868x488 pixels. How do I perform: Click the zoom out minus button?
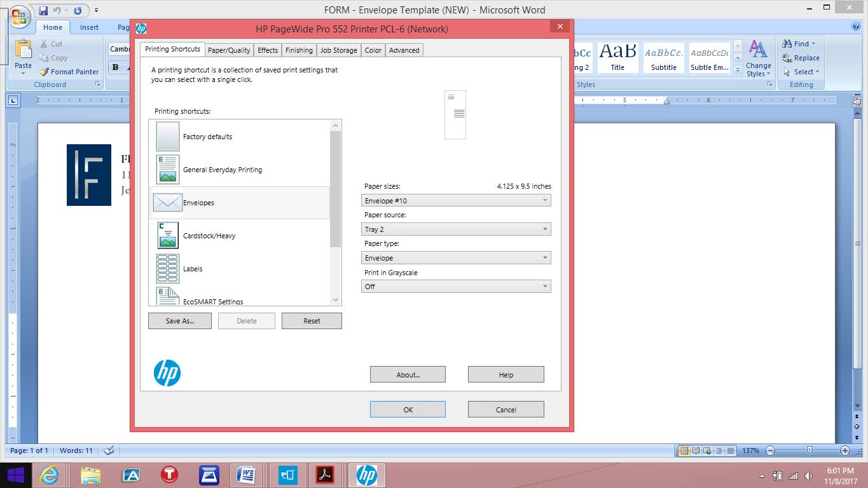point(770,451)
